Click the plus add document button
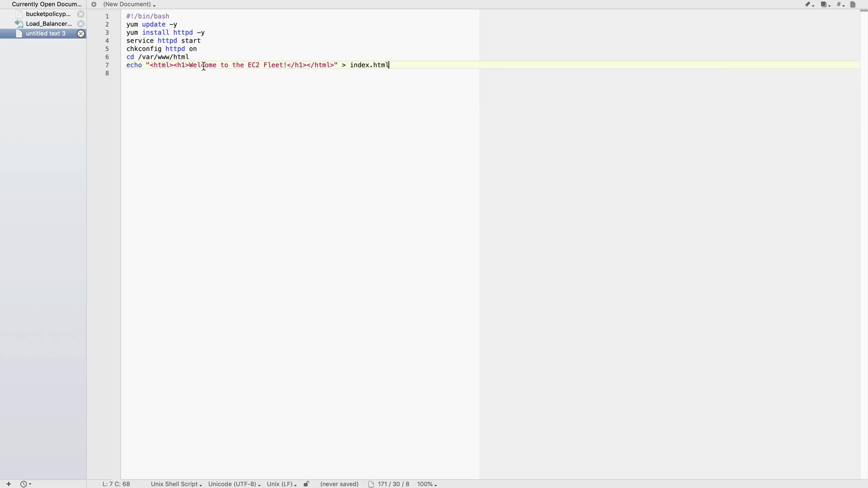Image resolution: width=868 pixels, height=488 pixels. coord(8,484)
